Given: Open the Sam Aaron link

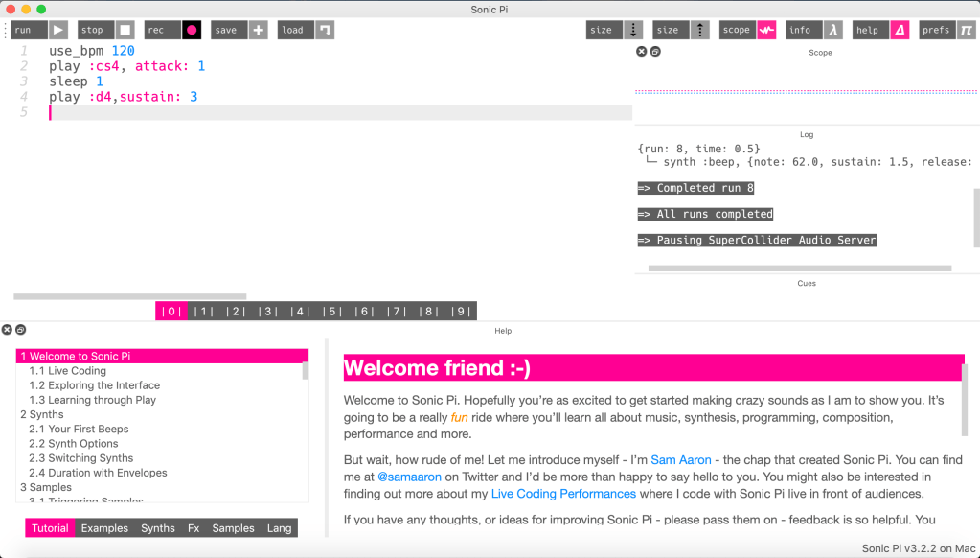Looking at the screenshot, I should [x=681, y=460].
